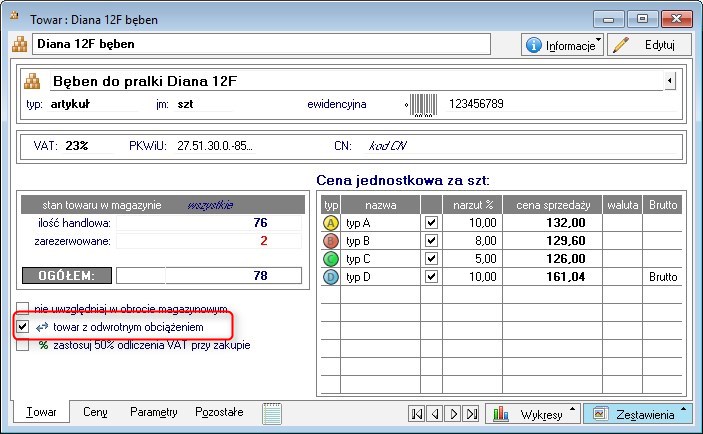Screen dimensions: 703x434
Task: Click the unit value 'szt'
Action: point(185,104)
